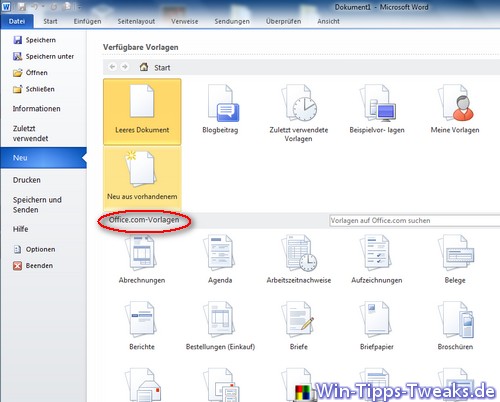Screen dimensions: 500x402
Task: Switch to the Seitenlayout ribbon tab
Action: tap(136, 21)
